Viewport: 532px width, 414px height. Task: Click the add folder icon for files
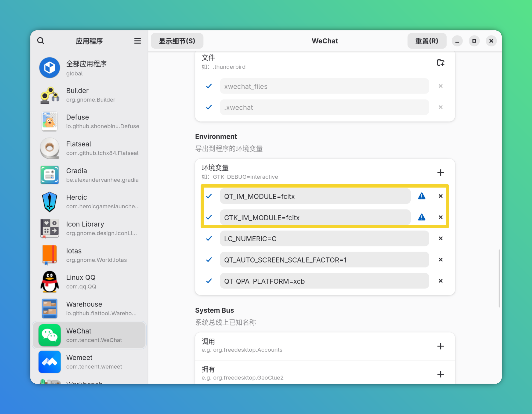440,63
